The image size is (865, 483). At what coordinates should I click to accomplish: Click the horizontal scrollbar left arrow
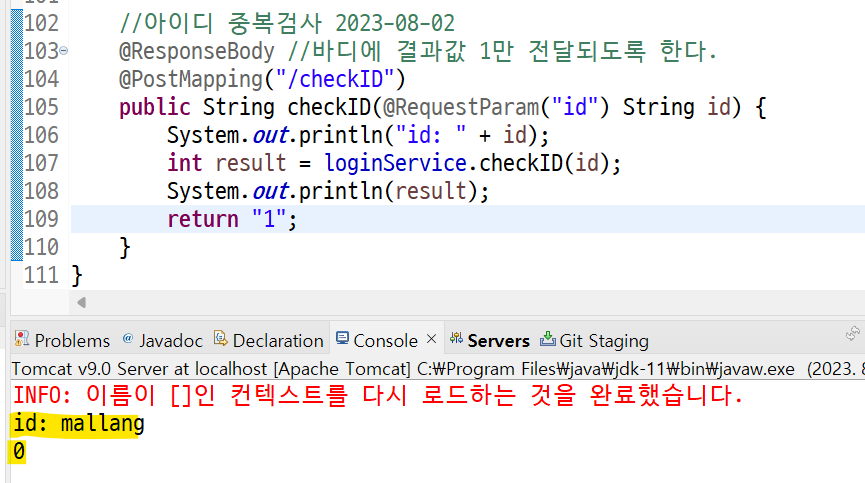point(82,302)
